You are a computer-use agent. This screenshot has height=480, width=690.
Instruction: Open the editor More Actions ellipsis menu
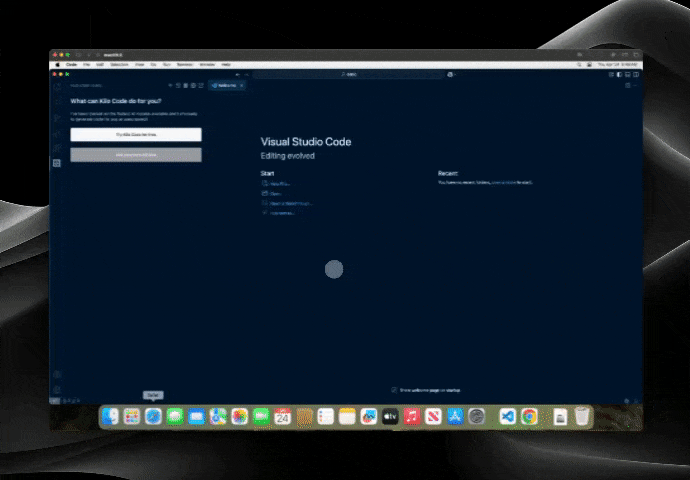[x=635, y=86]
